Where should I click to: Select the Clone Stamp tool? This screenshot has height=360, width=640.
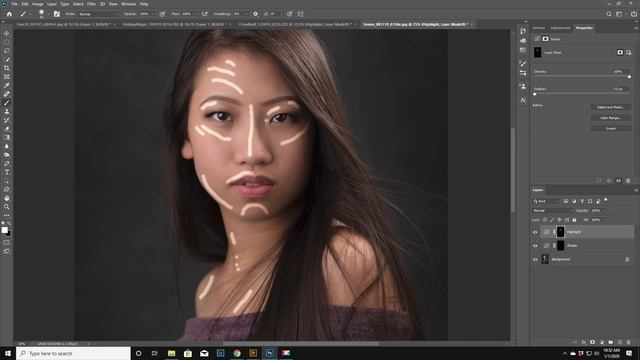tap(7, 111)
